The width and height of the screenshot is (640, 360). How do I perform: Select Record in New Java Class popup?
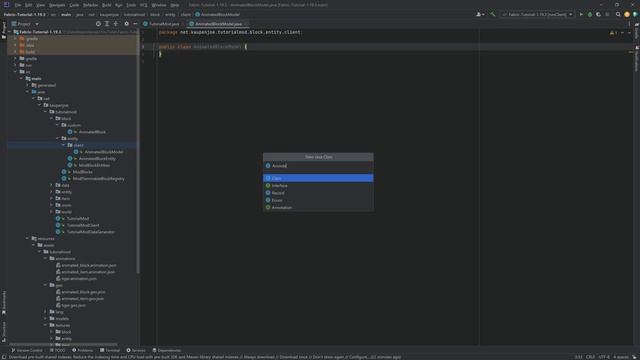pyautogui.click(x=318, y=193)
